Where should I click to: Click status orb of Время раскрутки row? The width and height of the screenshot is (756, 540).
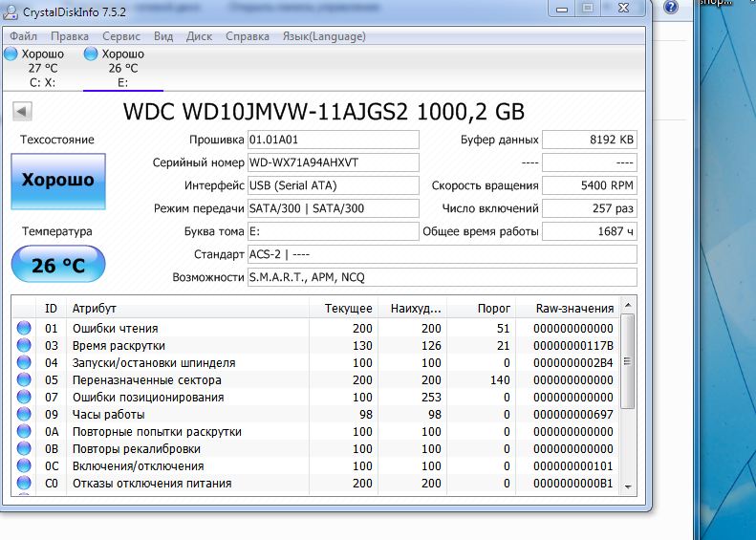(24, 345)
